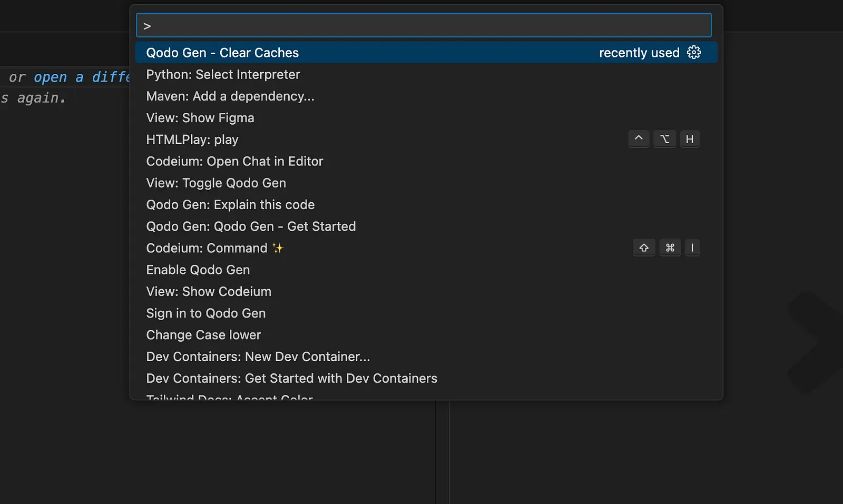Run Codeium: Open Chat in Editor

tap(426, 161)
